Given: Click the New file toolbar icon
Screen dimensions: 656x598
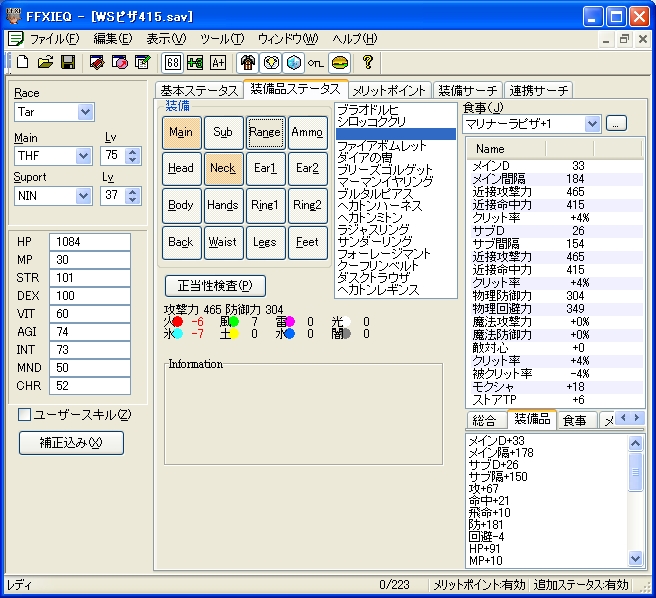Looking at the screenshot, I should (23, 62).
